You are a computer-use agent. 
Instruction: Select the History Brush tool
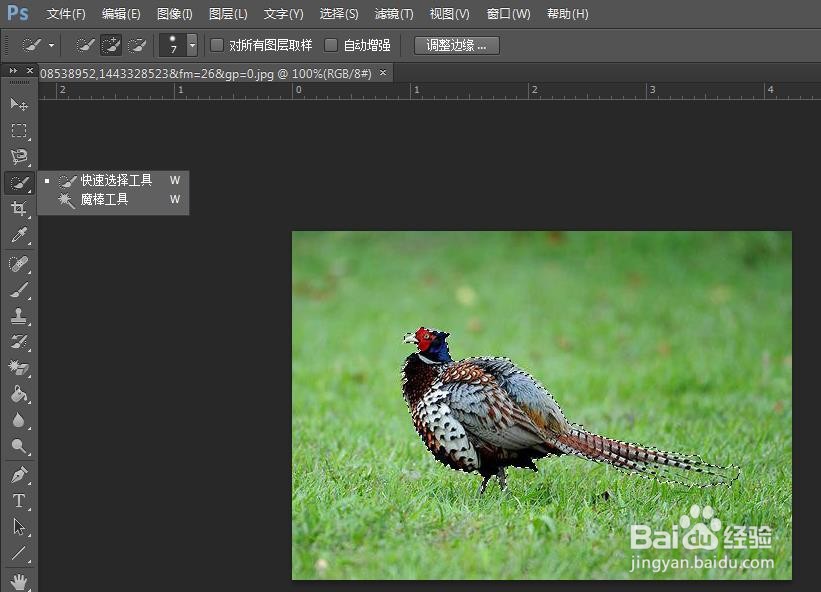point(19,342)
